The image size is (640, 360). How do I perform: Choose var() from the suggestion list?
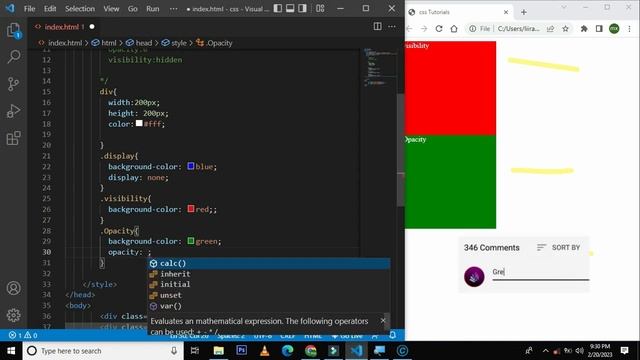pos(269,306)
